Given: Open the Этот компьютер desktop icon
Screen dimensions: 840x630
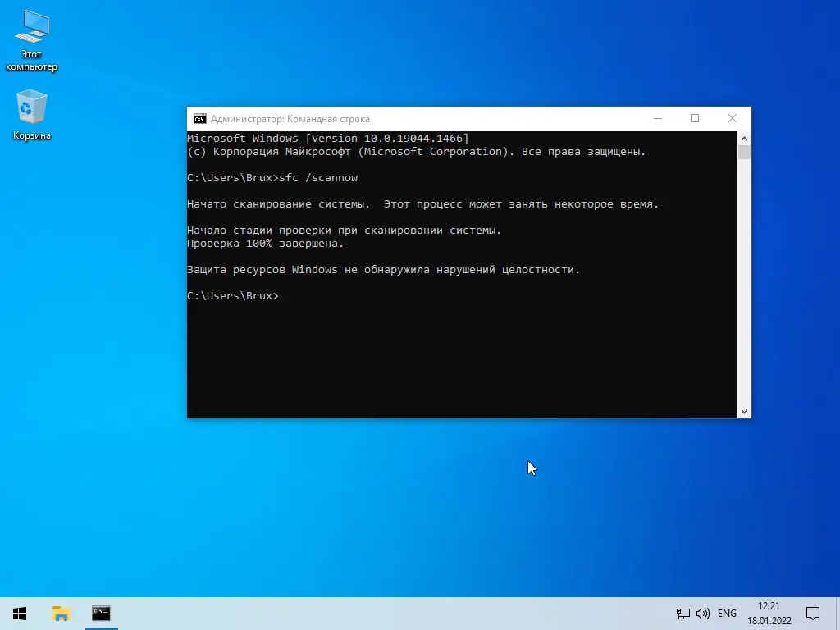Looking at the screenshot, I should pos(32,41).
